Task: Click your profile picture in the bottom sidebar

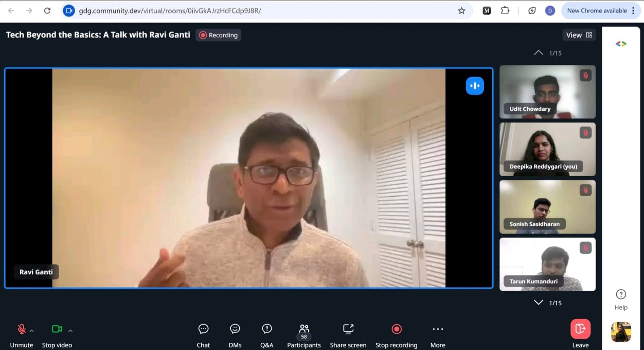Action: click(x=621, y=332)
